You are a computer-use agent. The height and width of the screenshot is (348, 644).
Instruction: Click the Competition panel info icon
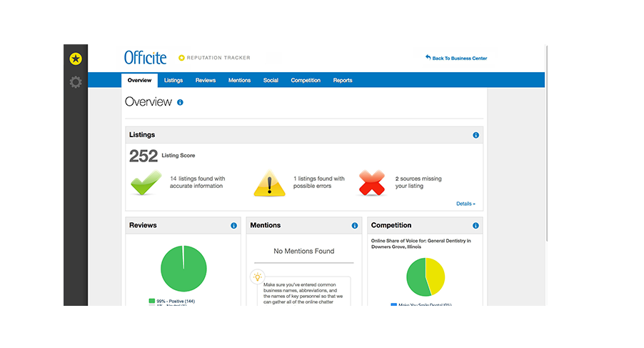(476, 226)
